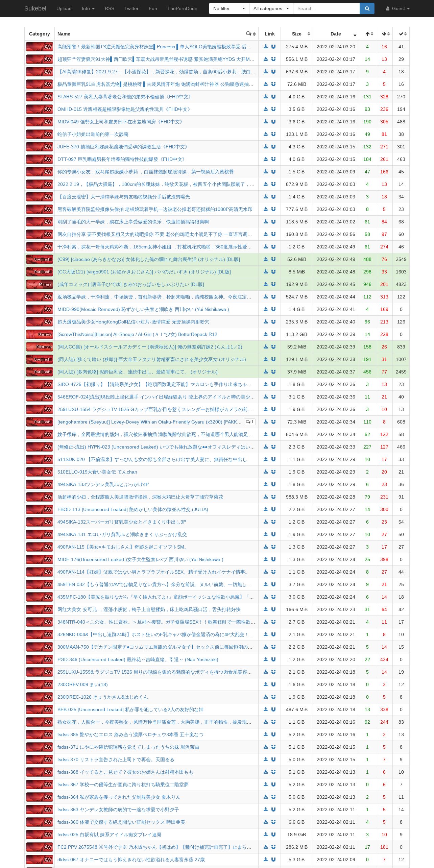The width and height of the screenshot is (434, 868).
Task: Download torrent file for tengohambre Lovey-Dovey row
Action: pos(266,422)
